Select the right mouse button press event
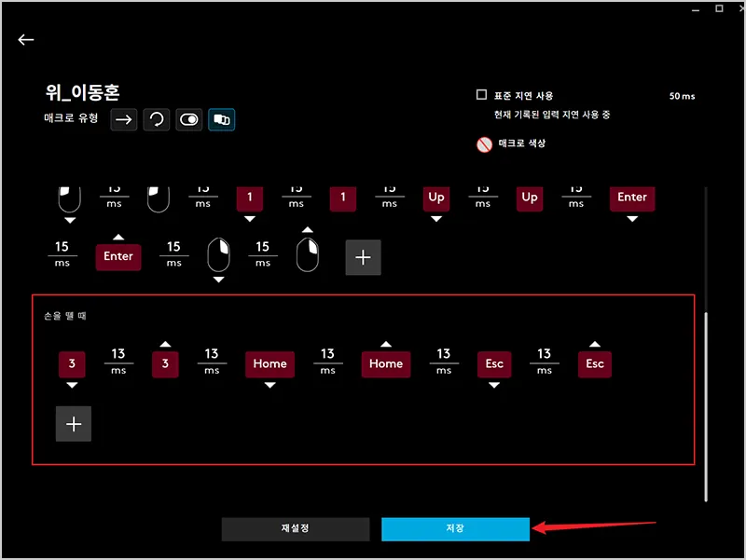Image resolution: width=746 pixels, height=560 pixels. click(218, 254)
